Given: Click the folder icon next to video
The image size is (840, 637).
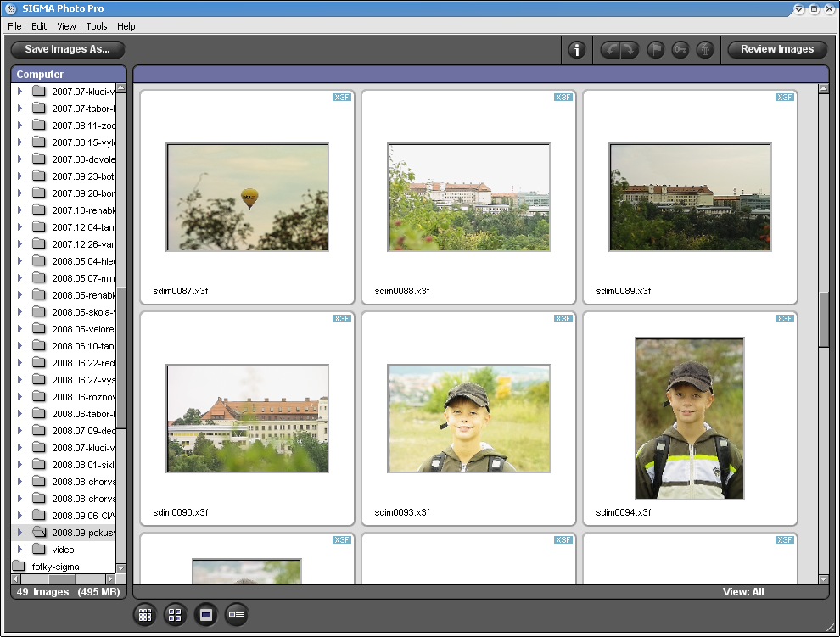Looking at the screenshot, I should (x=38, y=549).
